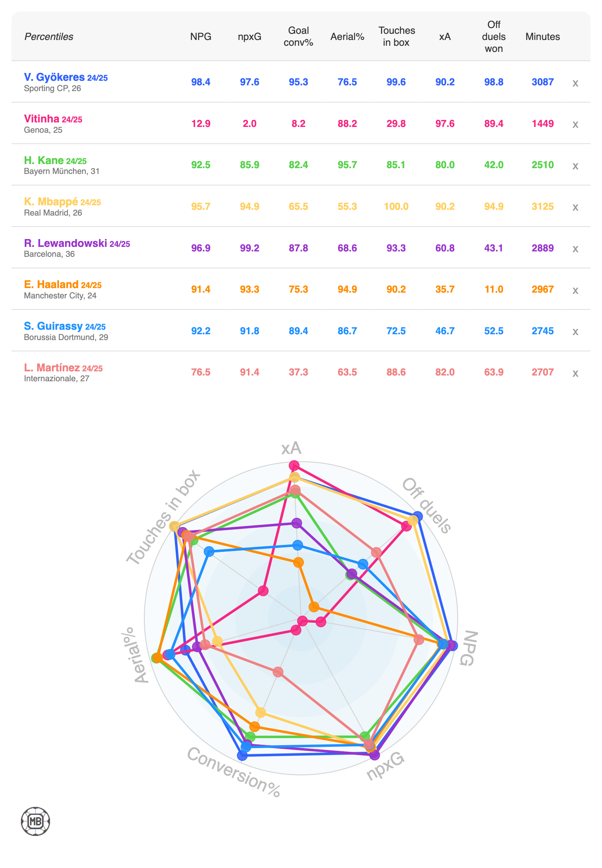Click Vitinha's pink xA radar point
The height and width of the screenshot is (868, 602).
(x=294, y=466)
